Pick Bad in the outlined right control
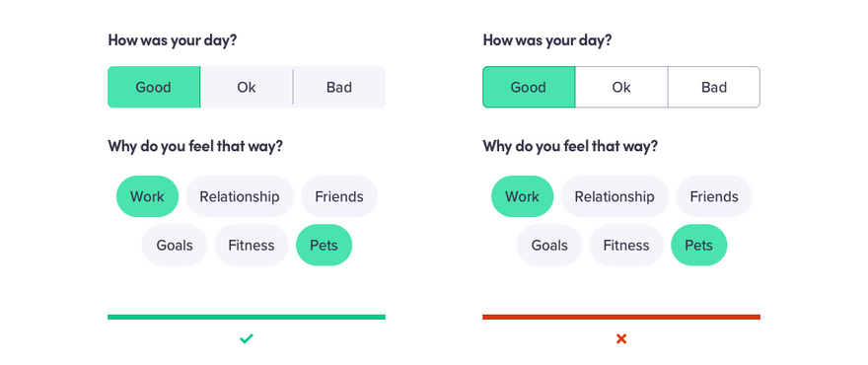The height and width of the screenshot is (365, 868). 714,87
